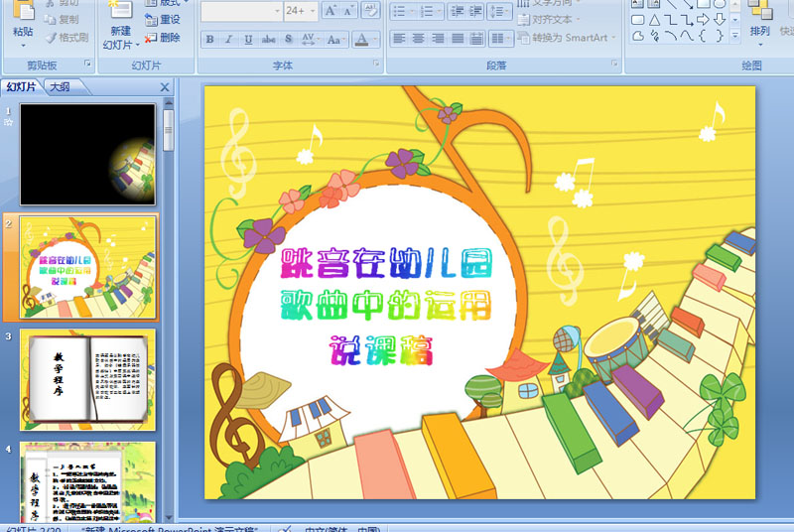Select the Right Arrow shape

(x=703, y=20)
